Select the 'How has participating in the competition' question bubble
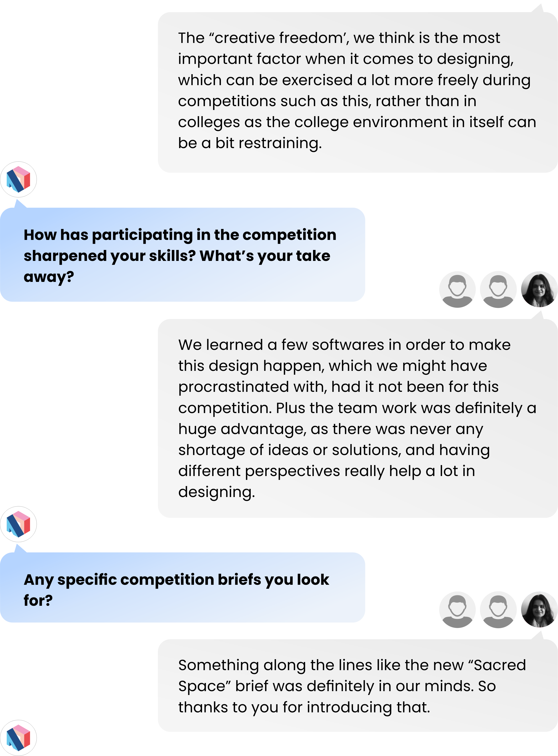This screenshot has width=558, height=756. [183, 255]
